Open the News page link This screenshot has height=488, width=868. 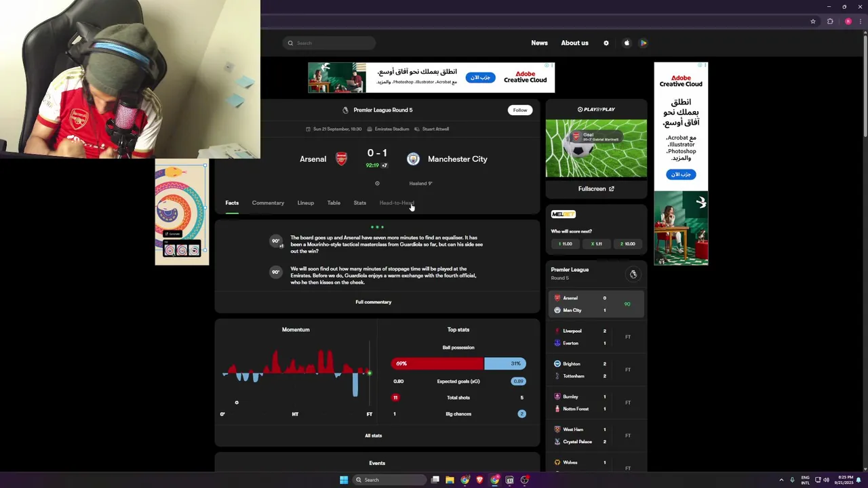coord(539,43)
